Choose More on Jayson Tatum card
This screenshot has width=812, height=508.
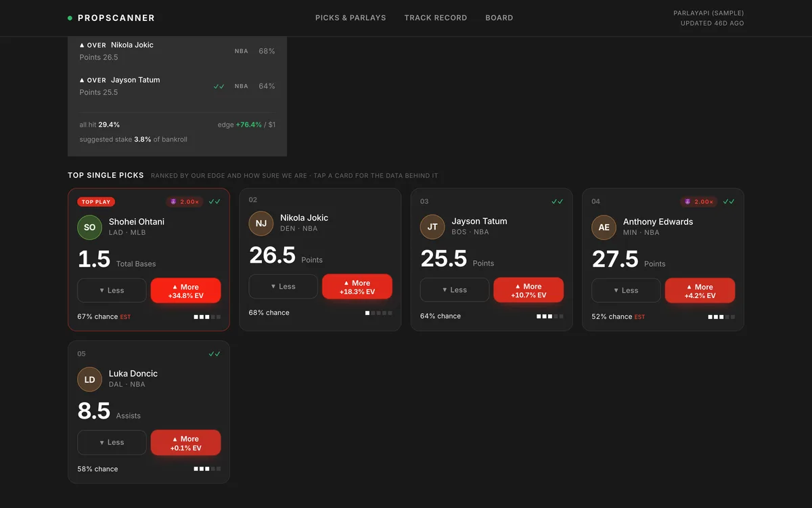[x=528, y=291]
